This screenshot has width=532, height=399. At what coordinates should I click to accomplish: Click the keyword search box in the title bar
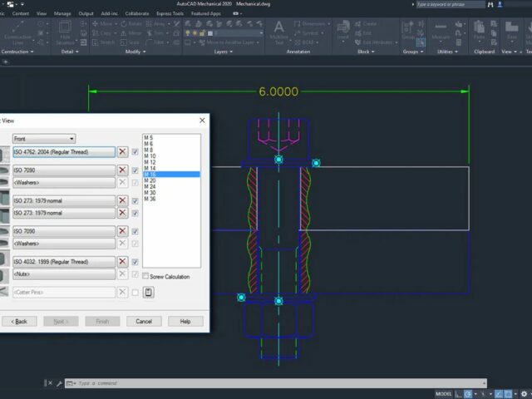(451, 4)
